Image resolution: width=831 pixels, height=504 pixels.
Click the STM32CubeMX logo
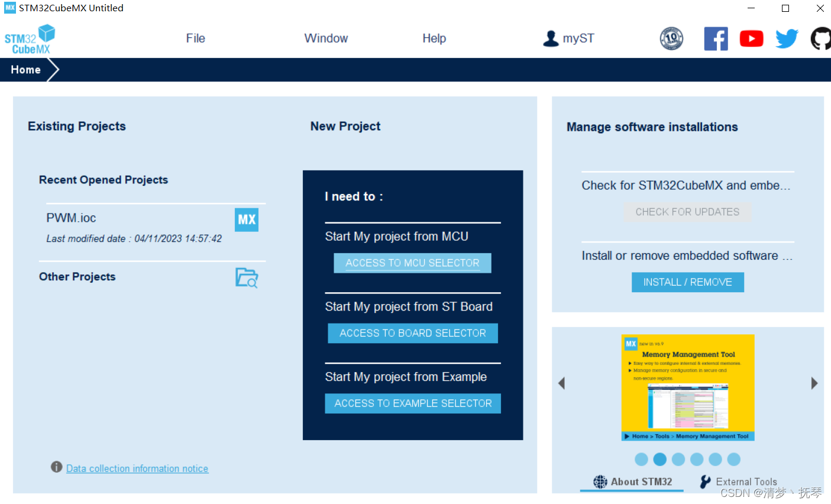point(30,40)
